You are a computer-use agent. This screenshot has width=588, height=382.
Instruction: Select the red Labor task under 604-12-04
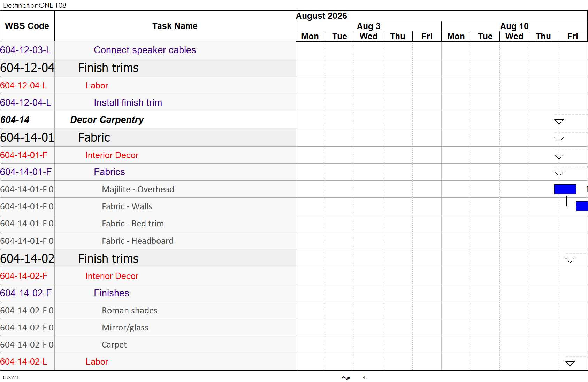(97, 85)
